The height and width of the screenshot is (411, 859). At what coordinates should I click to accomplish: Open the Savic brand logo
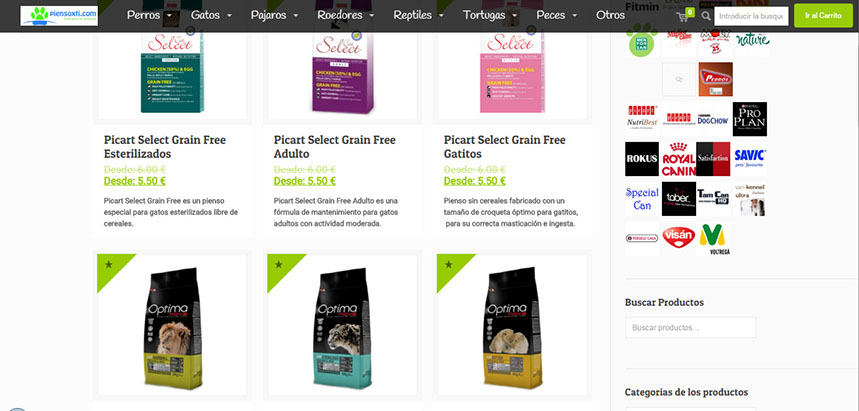pos(749,159)
